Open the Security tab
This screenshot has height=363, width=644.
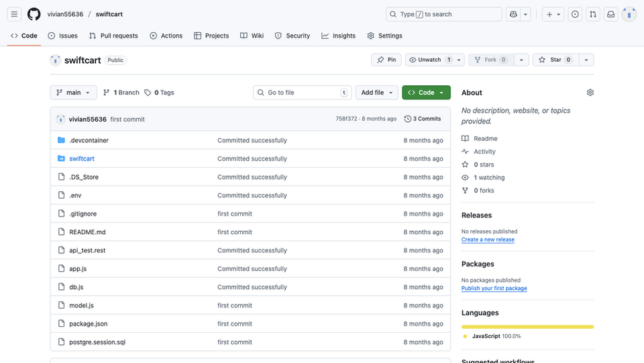click(292, 36)
